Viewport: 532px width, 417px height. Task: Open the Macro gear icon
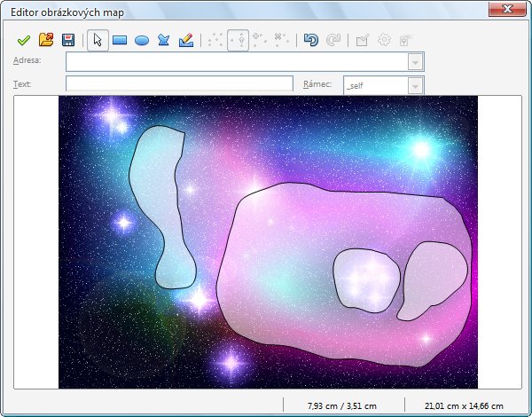pos(384,40)
